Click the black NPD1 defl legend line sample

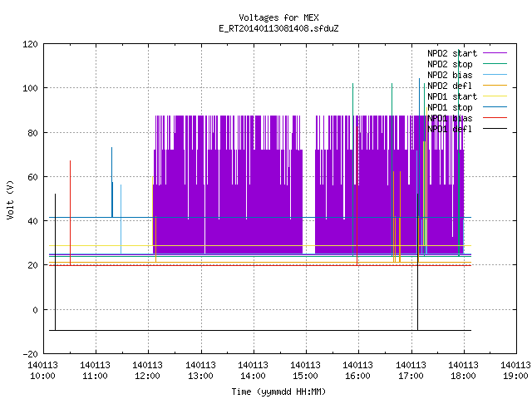point(495,129)
